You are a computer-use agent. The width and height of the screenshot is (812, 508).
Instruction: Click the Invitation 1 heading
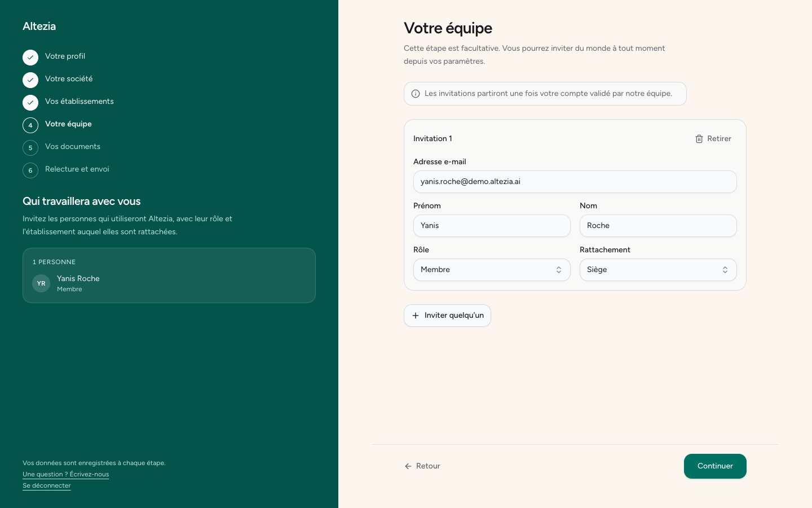point(433,139)
